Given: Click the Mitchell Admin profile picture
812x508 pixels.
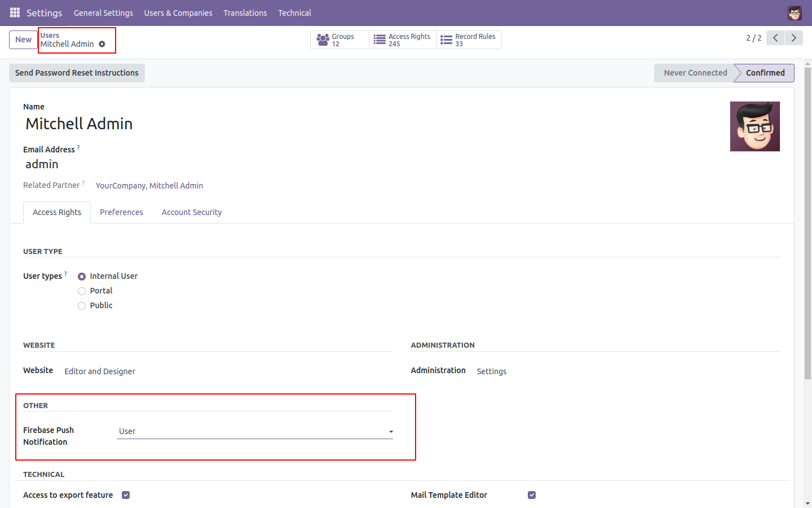Looking at the screenshot, I should click(754, 126).
